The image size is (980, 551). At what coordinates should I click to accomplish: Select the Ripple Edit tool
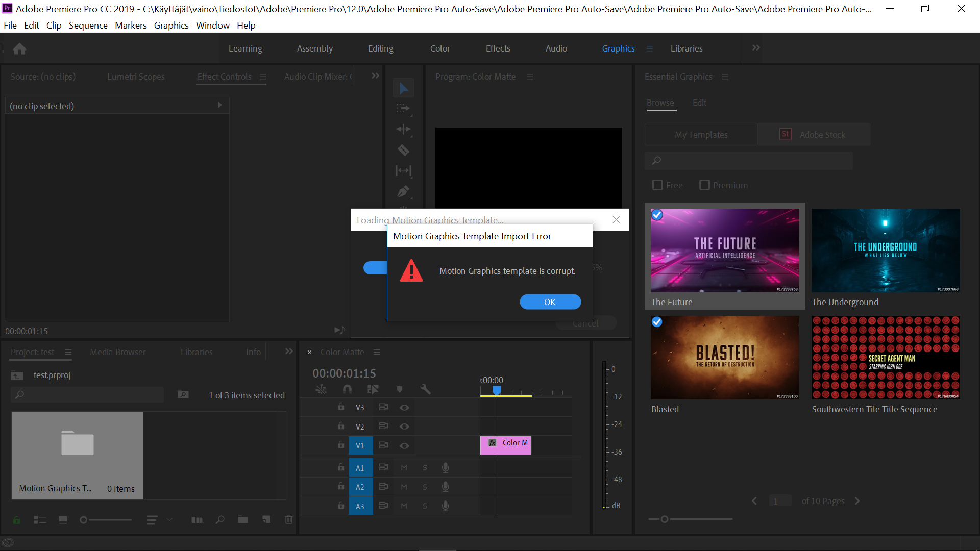[403, 130]
